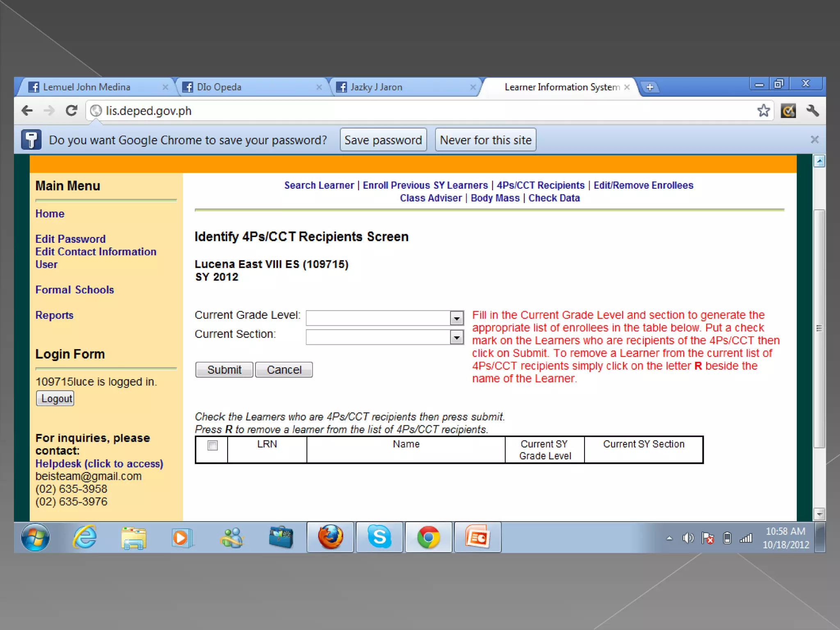Dismiss the save password infobar
The image size is (840, 630).
pos(815,139)
